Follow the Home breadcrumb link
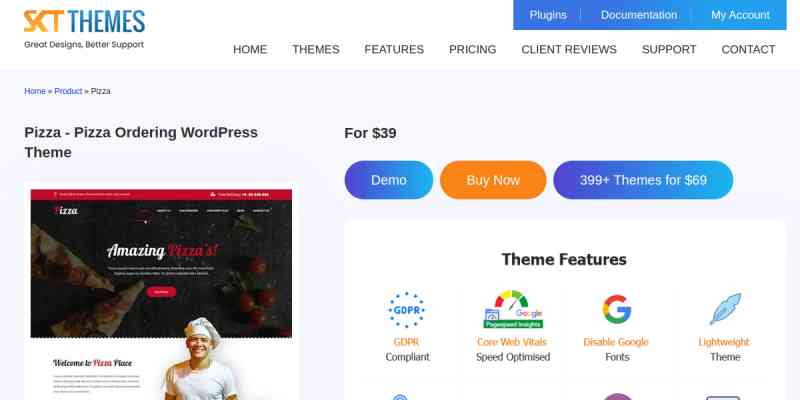This screenshot has width=800, height=400. [x=35, y=91]
